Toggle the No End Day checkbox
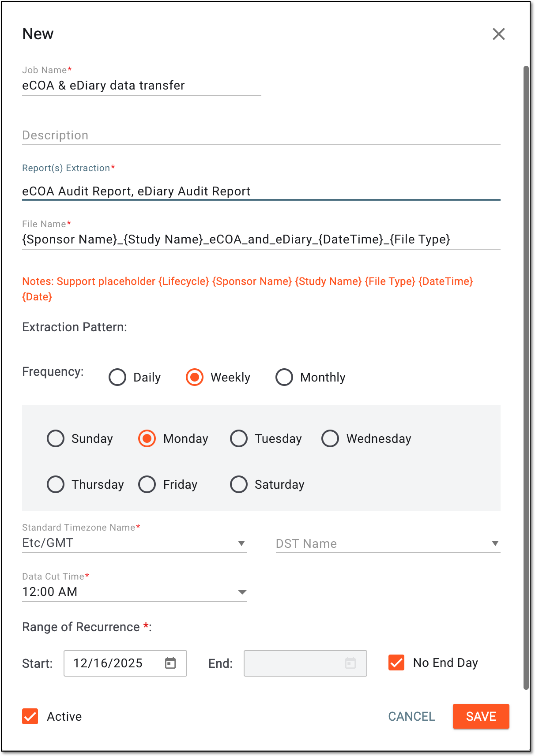535x756 pixels. 396,662
